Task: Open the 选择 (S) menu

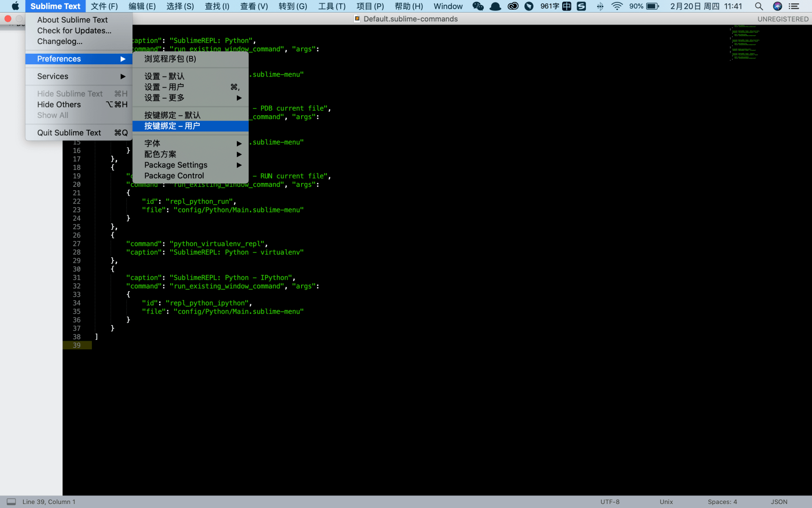Action: [x=180, y=6]
